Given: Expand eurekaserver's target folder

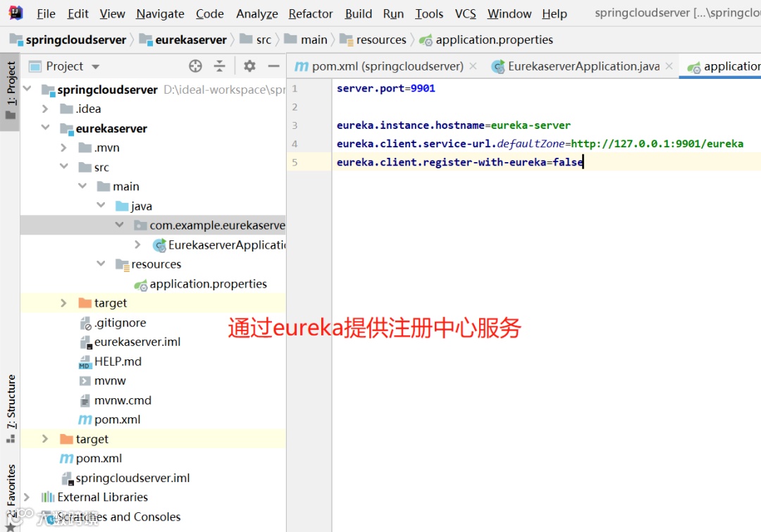Looking at the screenshot, I should (x=63, y=303).
